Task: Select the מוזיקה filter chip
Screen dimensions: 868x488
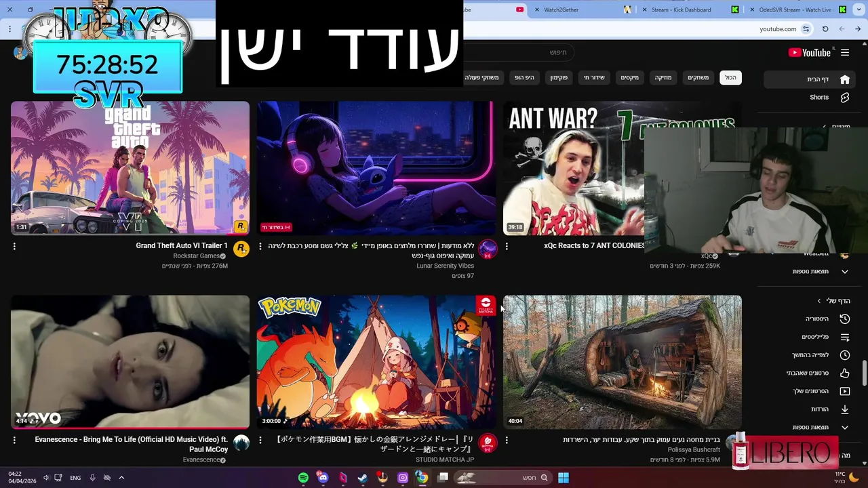Action: 663,78
